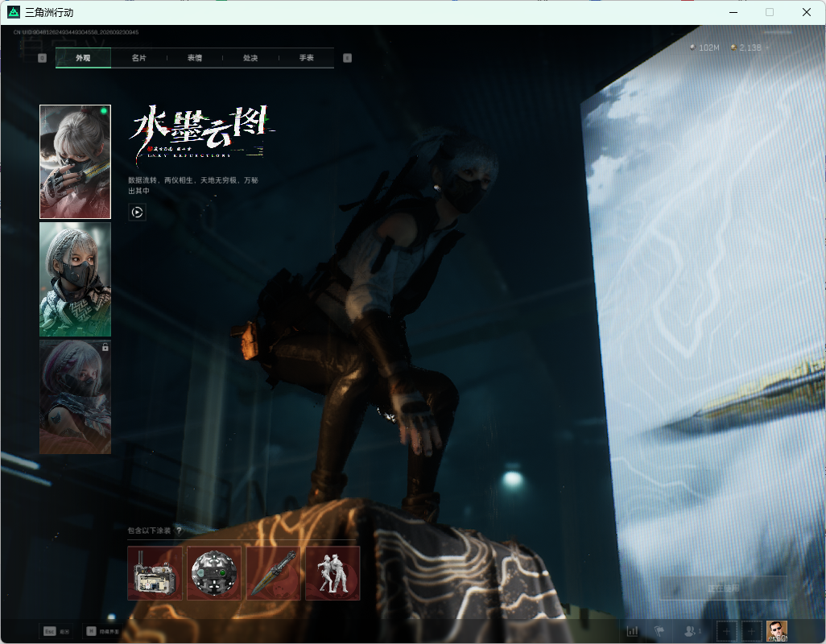826x644 pixels.
Task: Open the 表情 emotes tab
Action: click(x=195, y=58)
